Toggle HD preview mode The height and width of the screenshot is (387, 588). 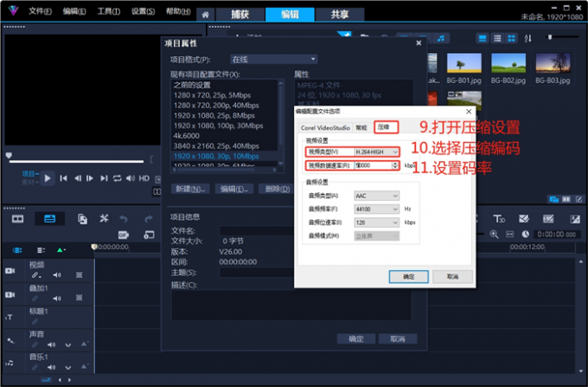(144, 178)
